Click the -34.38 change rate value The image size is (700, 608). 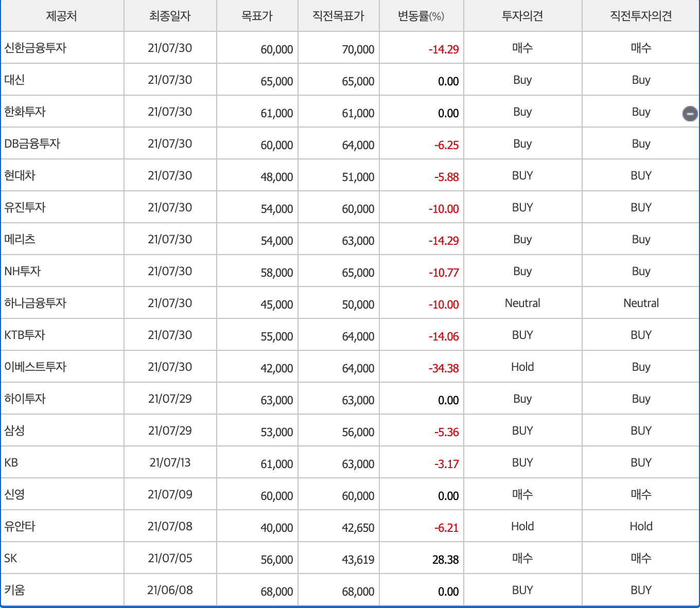point(444,368)
